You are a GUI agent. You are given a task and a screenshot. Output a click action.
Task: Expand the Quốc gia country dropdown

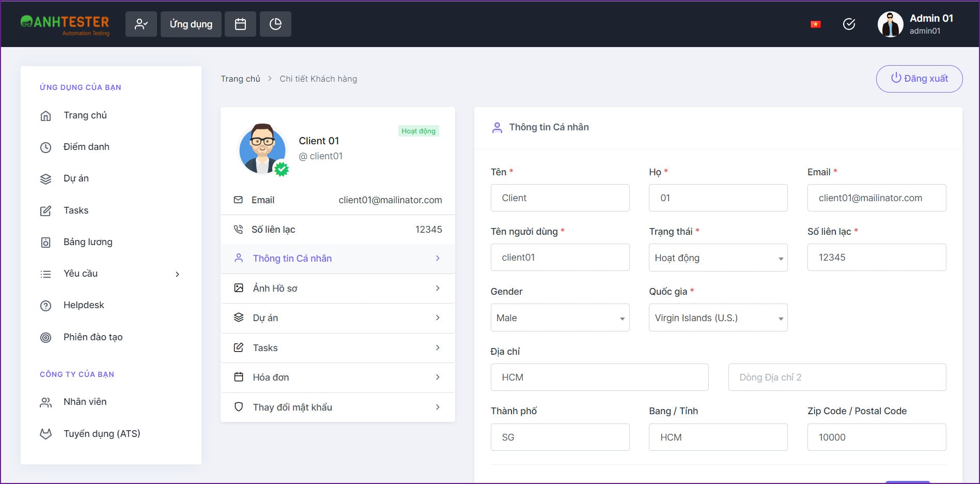tap(718, 317)
